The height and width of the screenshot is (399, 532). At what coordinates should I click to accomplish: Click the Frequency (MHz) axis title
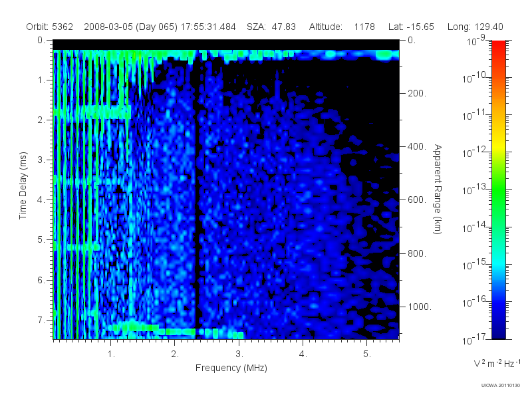[231, 368]
